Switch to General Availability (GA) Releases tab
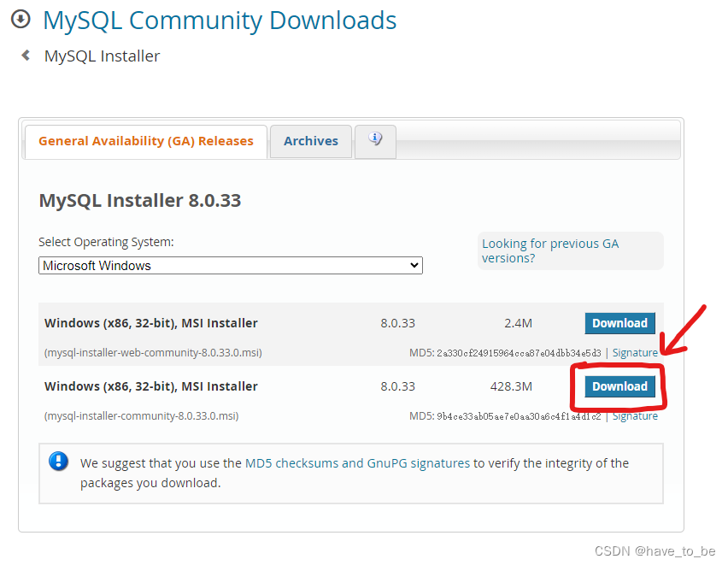Screen dimensions: 728x565 (146, 141)
